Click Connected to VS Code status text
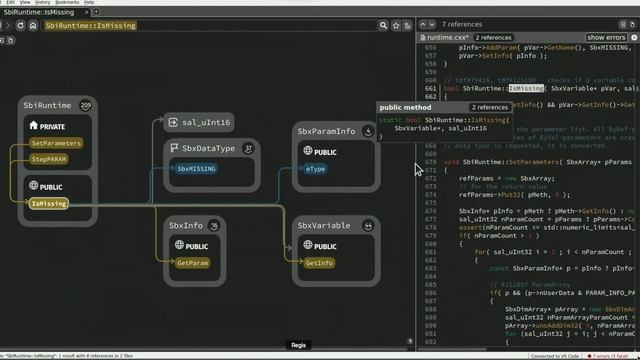 point(555,356)
